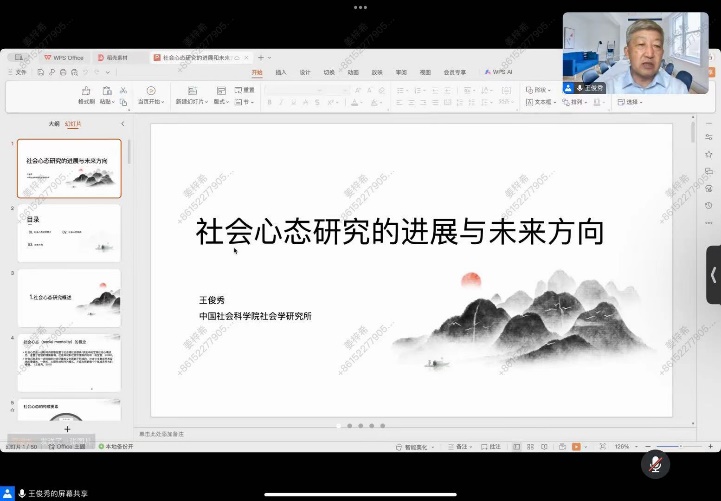Click the Text Box (文本框) icon

pos(541,101)
